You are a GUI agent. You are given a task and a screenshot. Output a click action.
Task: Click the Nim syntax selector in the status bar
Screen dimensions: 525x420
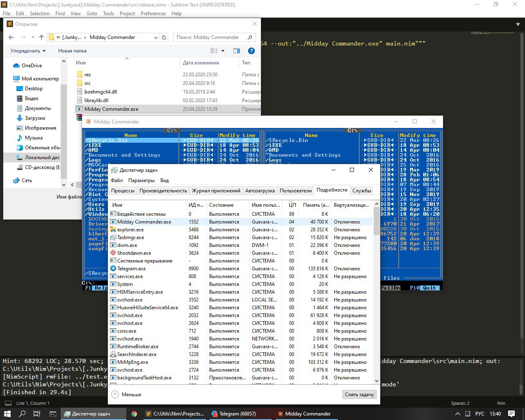pyautogui.click(x=501, y=403)
